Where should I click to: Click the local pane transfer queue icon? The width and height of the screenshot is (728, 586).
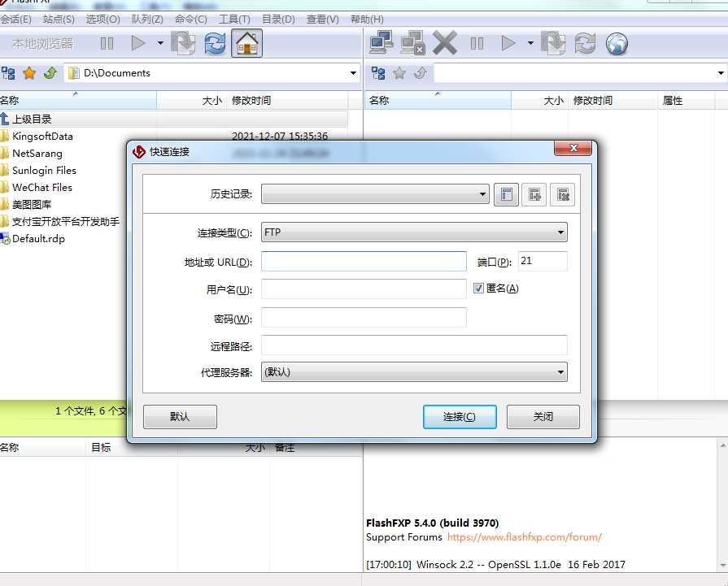(x=183, y=43)
